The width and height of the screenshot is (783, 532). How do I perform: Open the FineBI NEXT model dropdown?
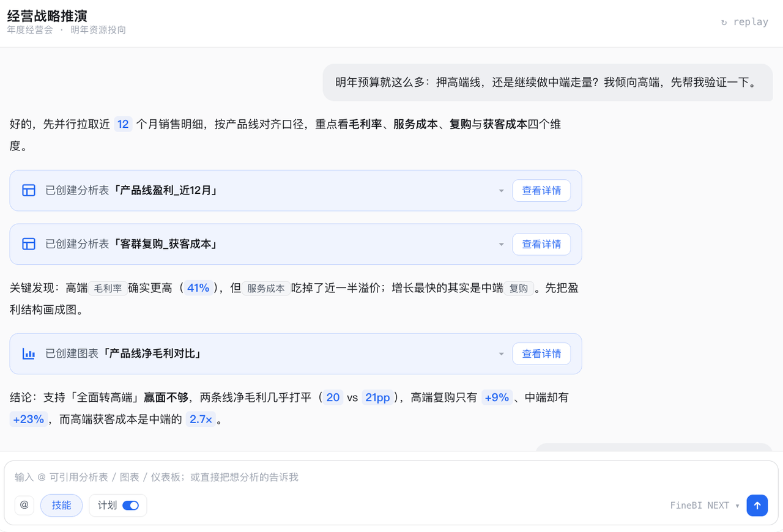(705, 506)
